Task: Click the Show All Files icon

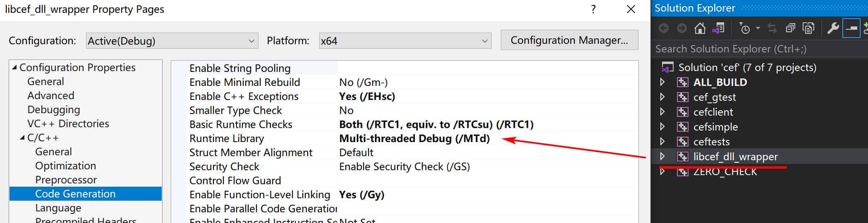Action: [x=808, y=28]
